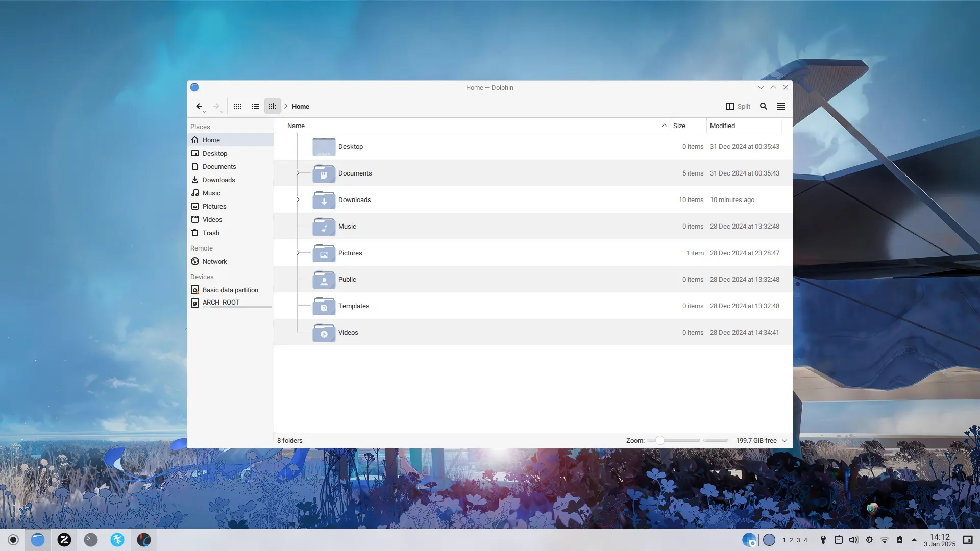The height and width of the screenshot is (551, 980).
Task: Open the brightness tray icon
Action: tap(869, 540)
